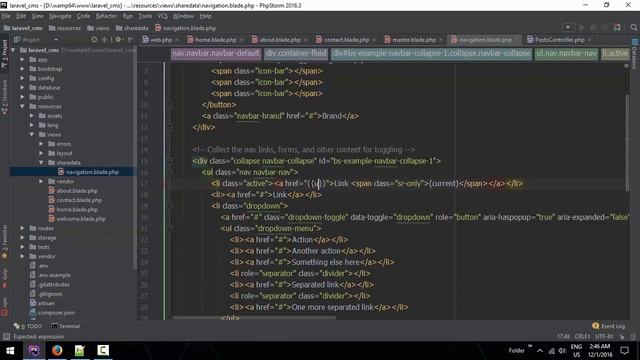Click the colored icon left of search magnifier
Screen dimensions: 640x360
(617, 27)
